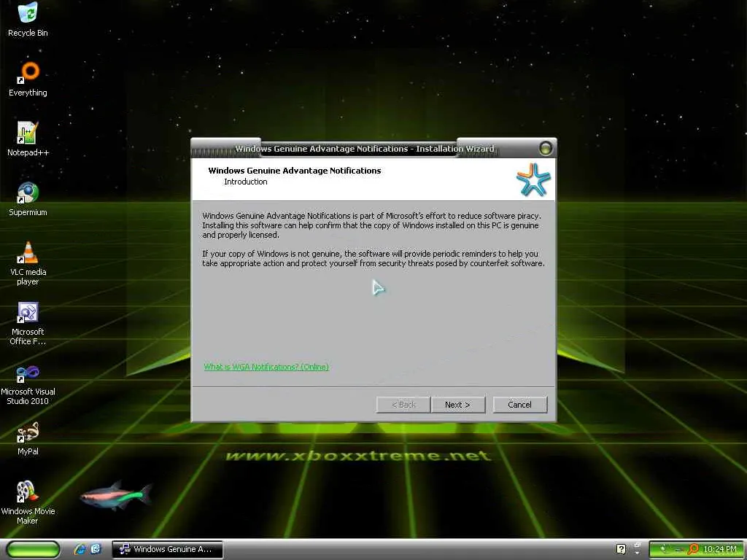Image resolution: width=747 pixels, height=560 pixels.
Task: Click the orange Everything magnifier tray icon
Action: pos(693,549)
